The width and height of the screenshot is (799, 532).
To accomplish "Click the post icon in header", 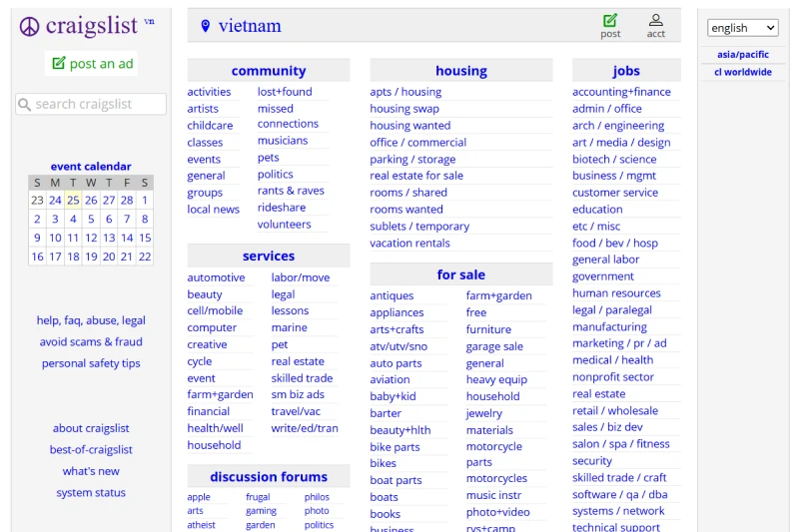I will click(610, 21).
